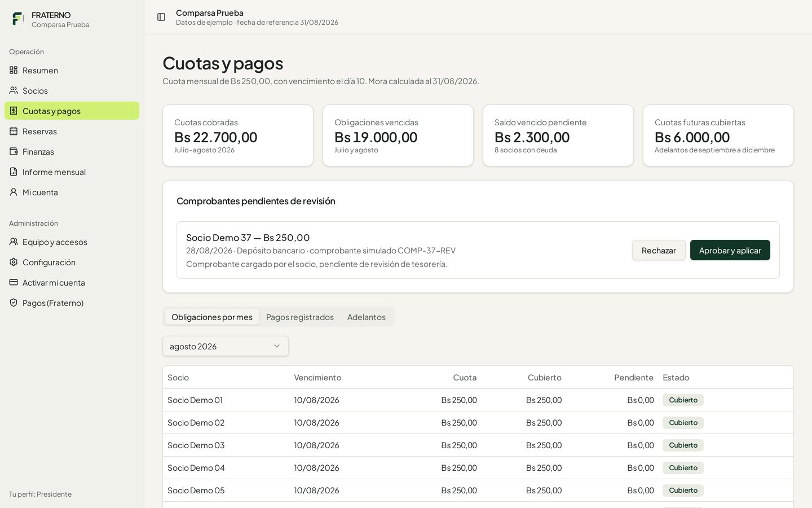This screenshot has width=812, height=508.
Task: Open Activar mi cuenta
Action: [72, 282]
